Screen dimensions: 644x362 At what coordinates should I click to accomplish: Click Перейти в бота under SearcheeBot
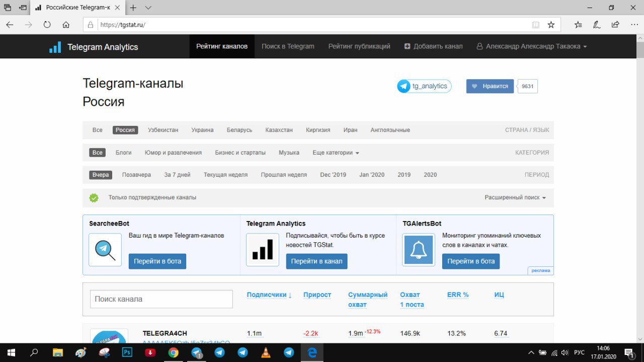click(157, 261)
